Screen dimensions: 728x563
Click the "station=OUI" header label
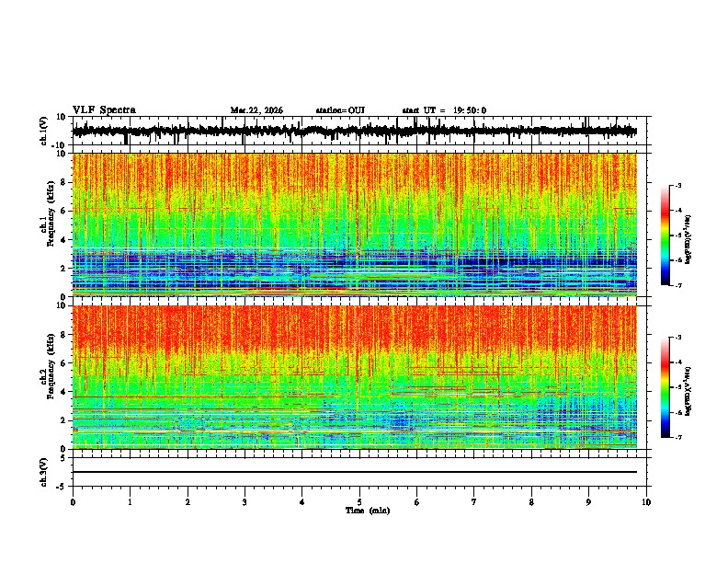point(340,110)
